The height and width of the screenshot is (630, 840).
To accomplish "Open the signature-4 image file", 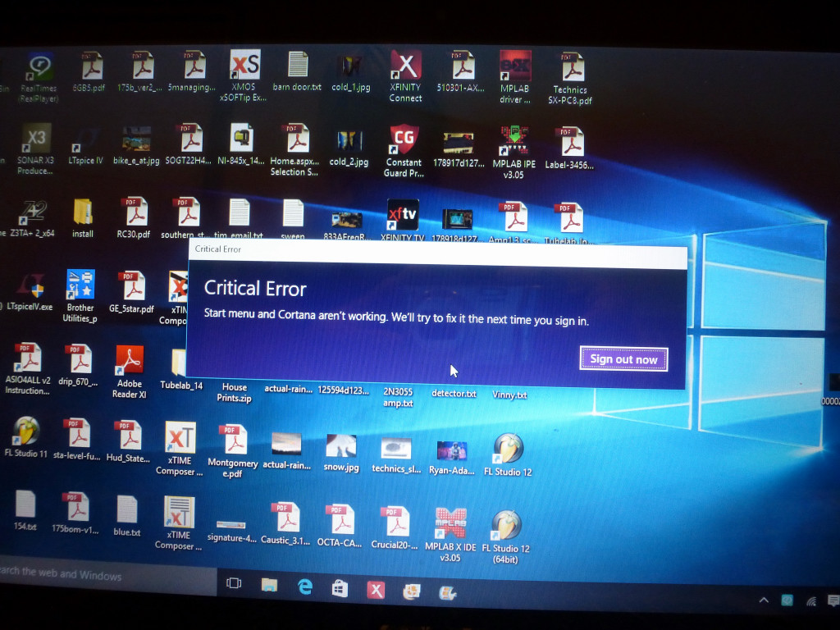I will point(231,531).
